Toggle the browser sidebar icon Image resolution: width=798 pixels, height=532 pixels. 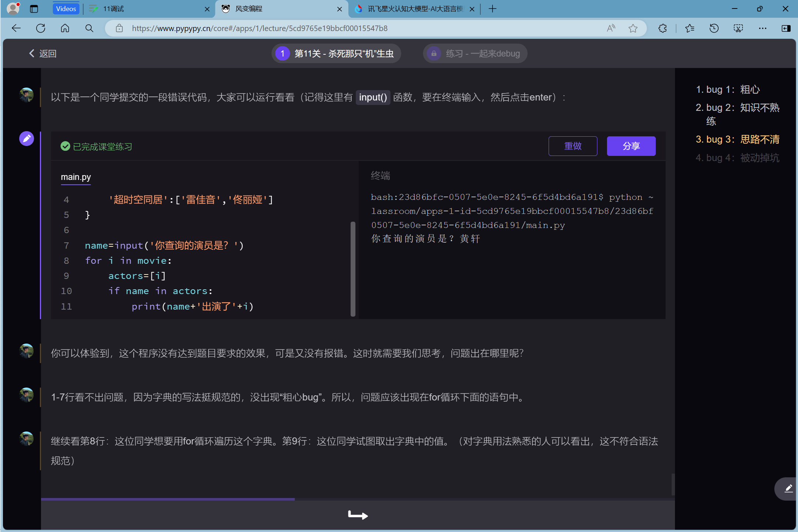pos(786,28)
